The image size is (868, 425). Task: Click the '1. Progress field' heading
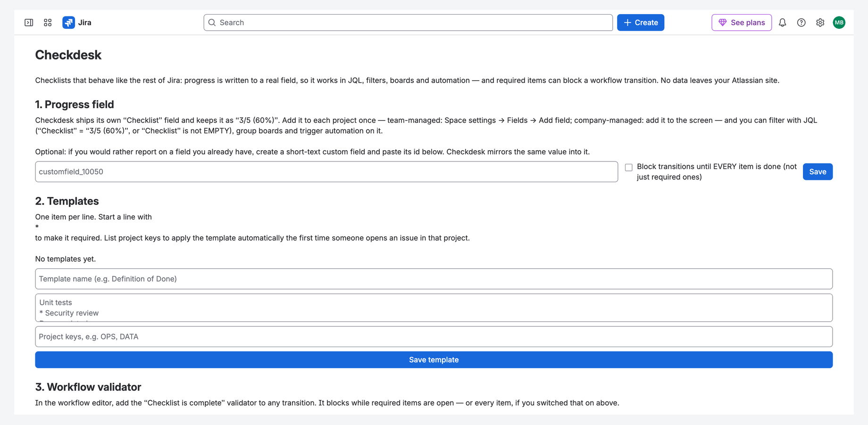(75, 104)
